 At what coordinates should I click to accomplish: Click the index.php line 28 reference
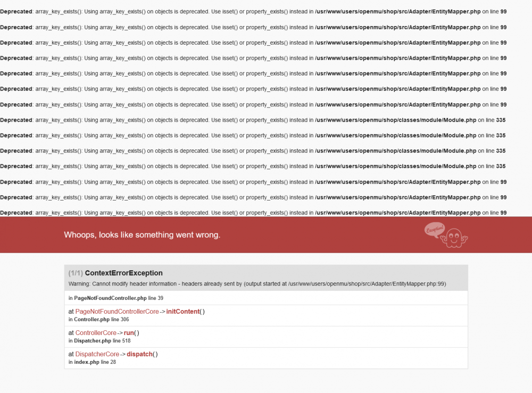(x=92, y=362)
